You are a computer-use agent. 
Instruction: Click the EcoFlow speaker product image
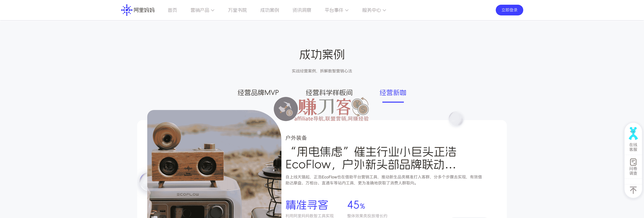(x=214, y=164)
